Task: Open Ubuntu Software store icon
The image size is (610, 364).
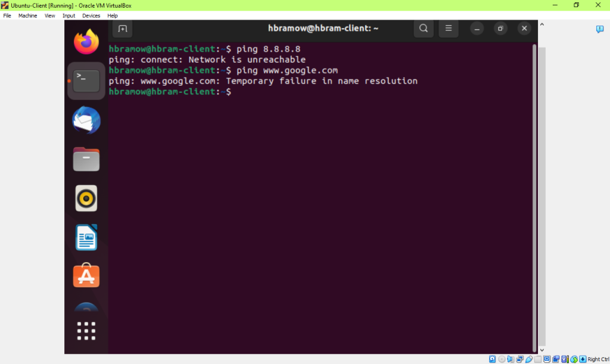Action: (x=86, y=276)
